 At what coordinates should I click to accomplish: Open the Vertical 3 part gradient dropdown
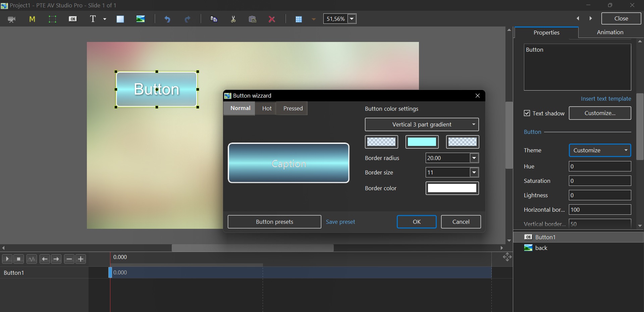[x=422, y=124]
